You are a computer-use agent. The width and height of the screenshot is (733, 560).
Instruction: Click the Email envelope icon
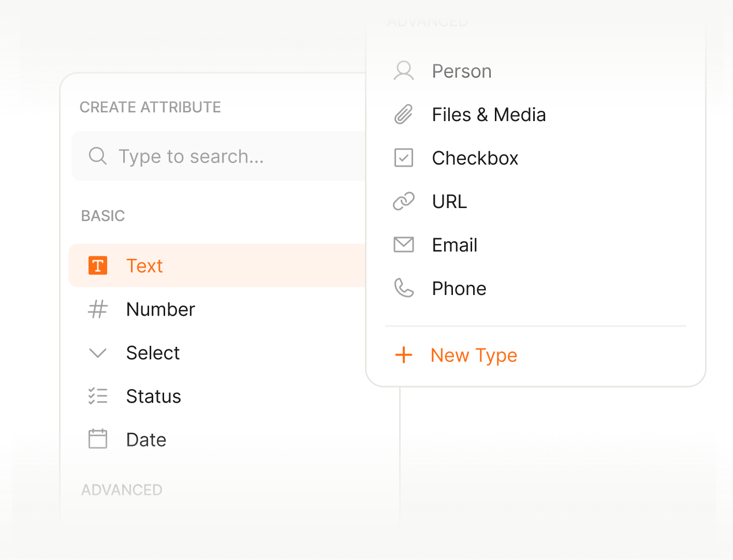(404, 244)
